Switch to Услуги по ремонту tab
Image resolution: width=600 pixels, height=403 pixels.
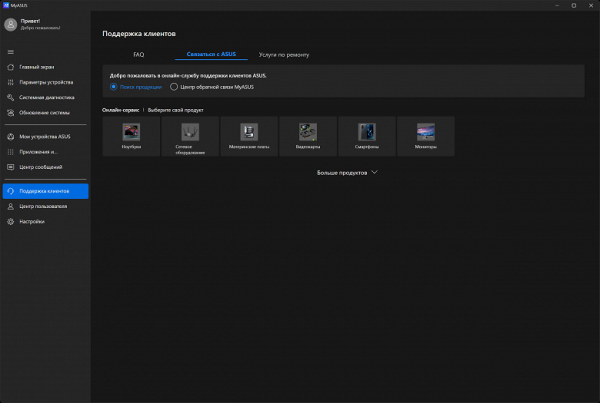tap(282, 54)
